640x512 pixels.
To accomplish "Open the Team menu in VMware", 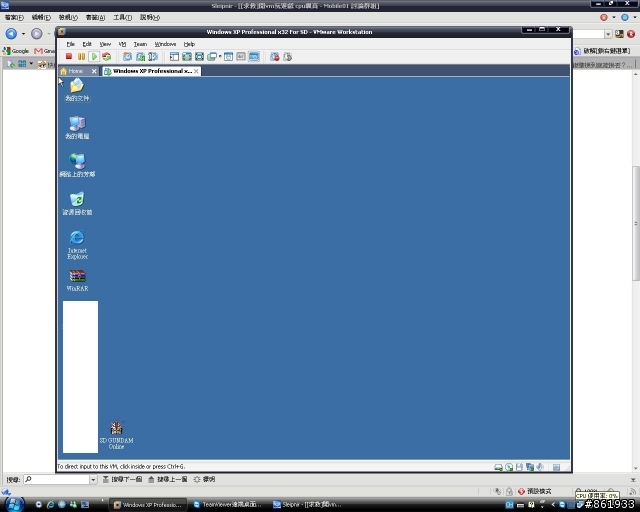I will tap(140, 44).
